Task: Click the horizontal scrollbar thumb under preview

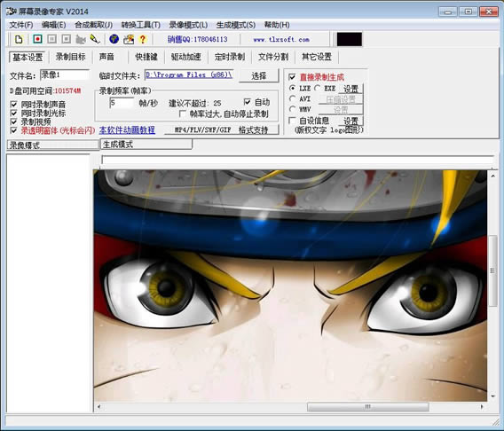Action: (367, 406)
